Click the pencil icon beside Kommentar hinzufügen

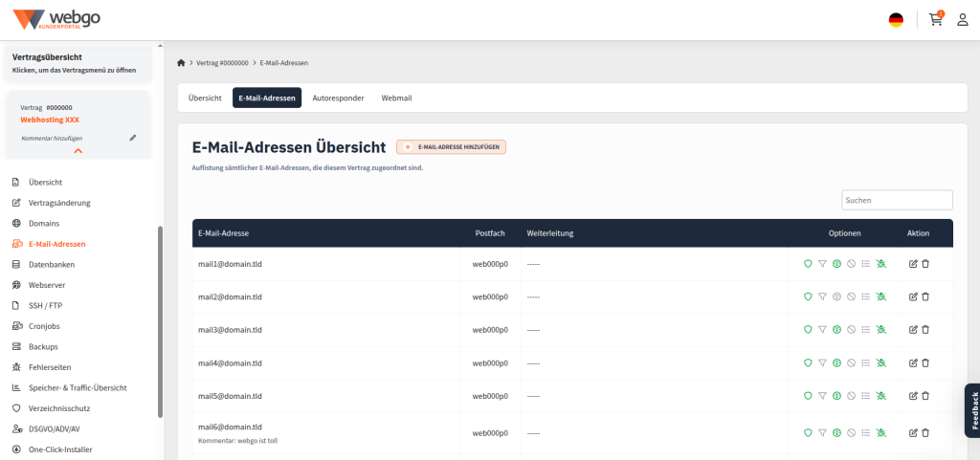tap(132, 138)
